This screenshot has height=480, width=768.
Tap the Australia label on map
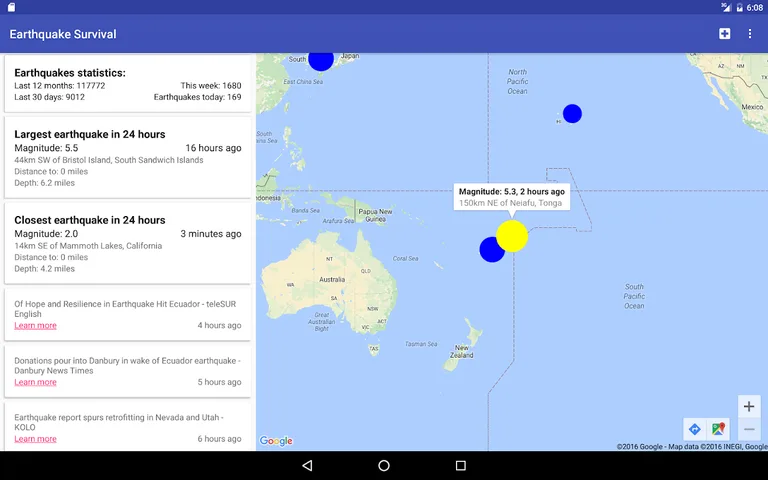[332, 280]
